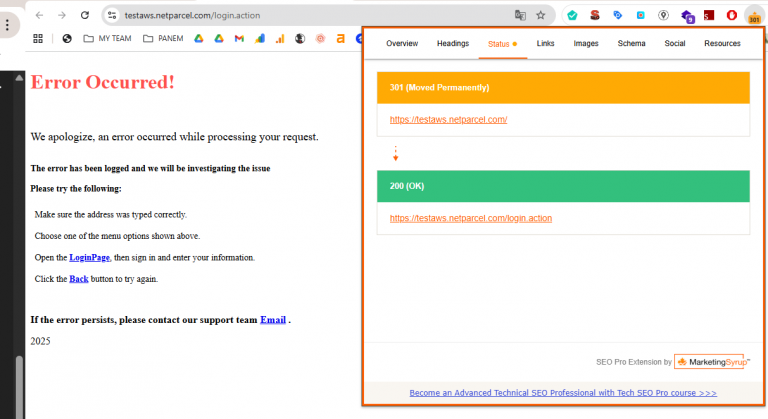Open site information icon in address bar
Screen dimensions: 768x419
[112, 15]
